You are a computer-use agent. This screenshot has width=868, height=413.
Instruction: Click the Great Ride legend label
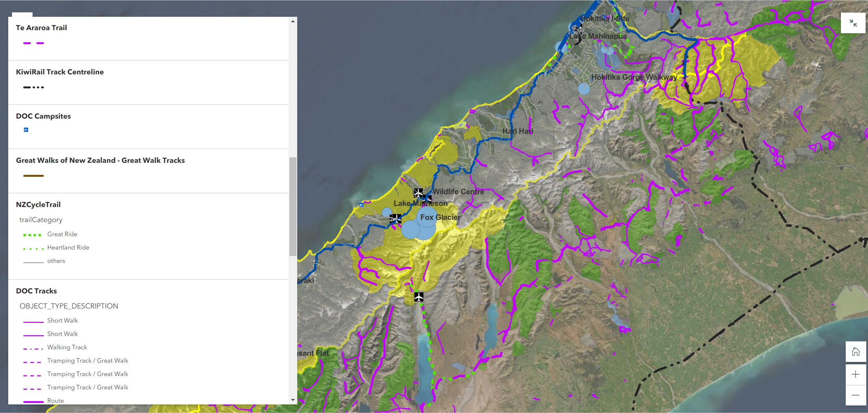point(62,234)
